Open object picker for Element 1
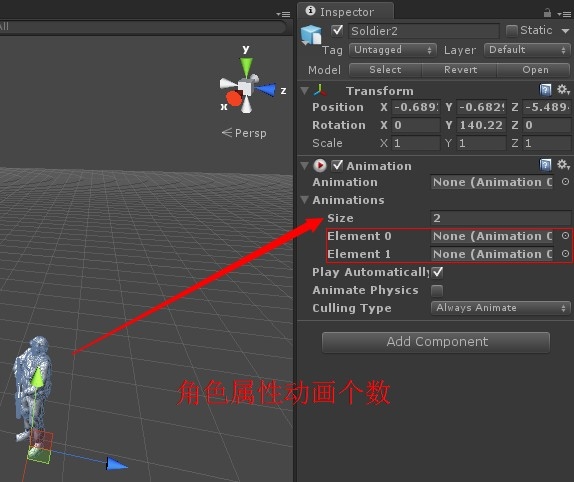 click(565, 254)
